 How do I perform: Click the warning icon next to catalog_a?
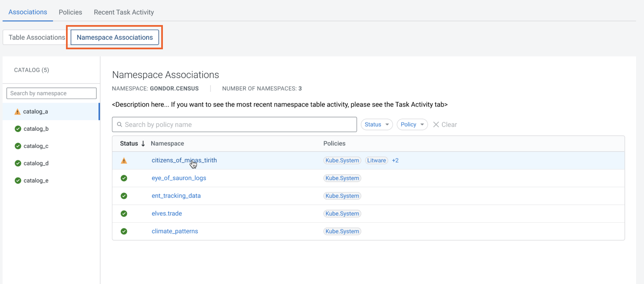click(17, 111)
